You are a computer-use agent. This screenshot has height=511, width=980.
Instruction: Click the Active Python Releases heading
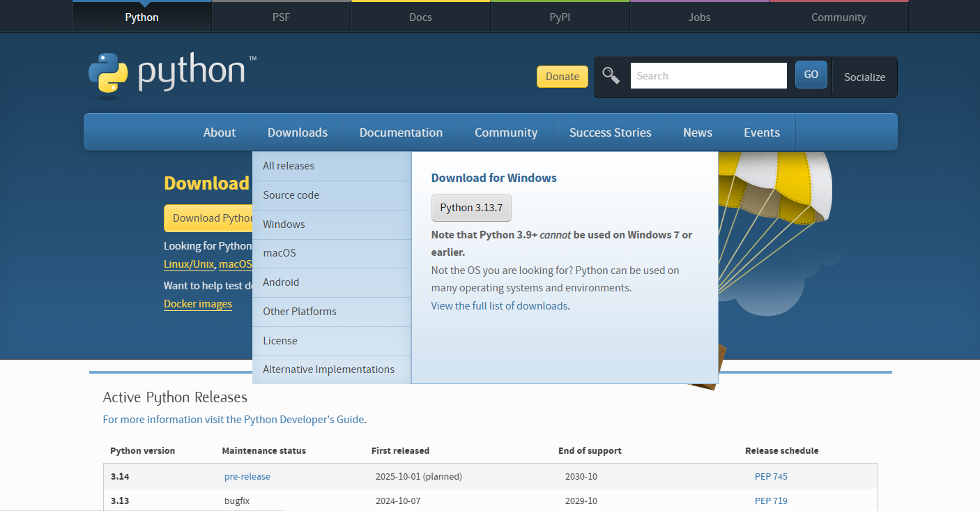point(175,397)
